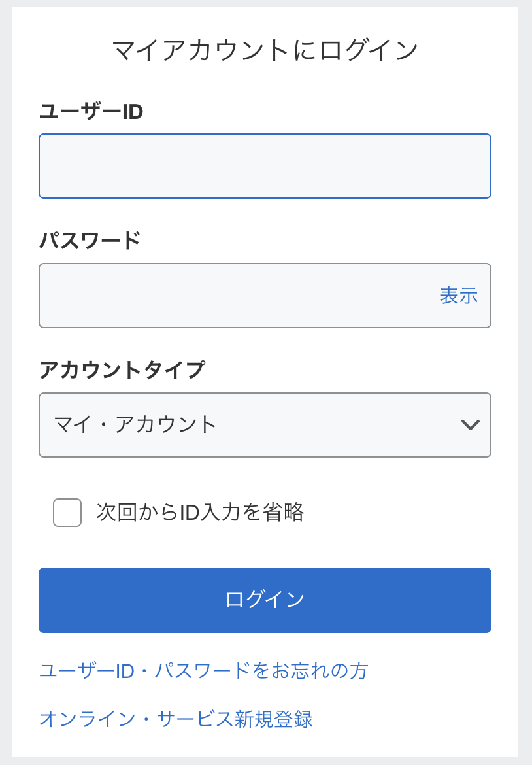Open ユーザーID・パスワードをお忘れの方 link
This screenshot has height=765, width=532.
coord(203,671)
